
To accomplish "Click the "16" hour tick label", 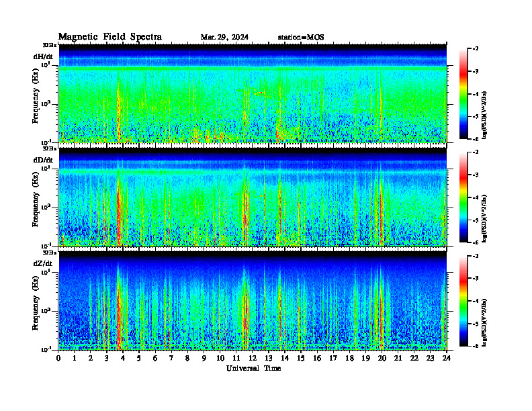I will [x=317, y=358].
